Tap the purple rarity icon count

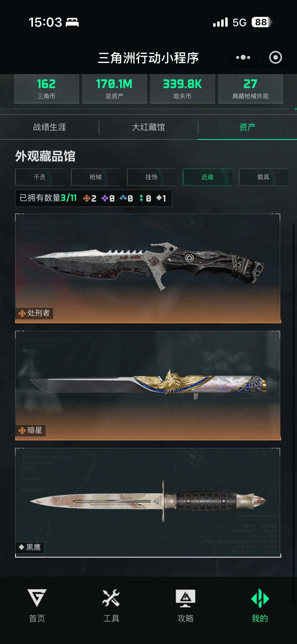pos(108,198)
